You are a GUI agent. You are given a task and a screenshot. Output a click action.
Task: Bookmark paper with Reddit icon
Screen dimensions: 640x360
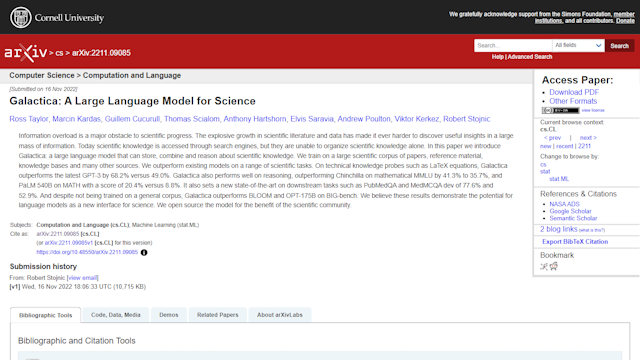[553, 267]
